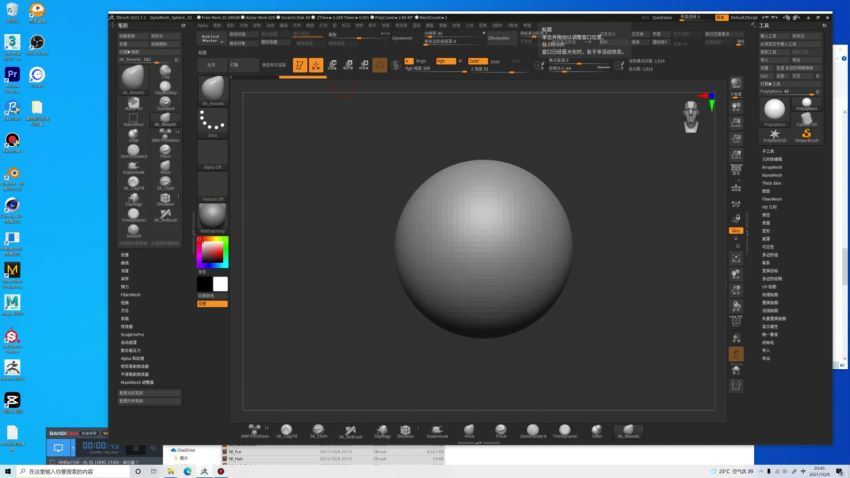Select the PolyMesh3D star tool
The height and width of the screenshot is (478, 850).
click(775, 135)
